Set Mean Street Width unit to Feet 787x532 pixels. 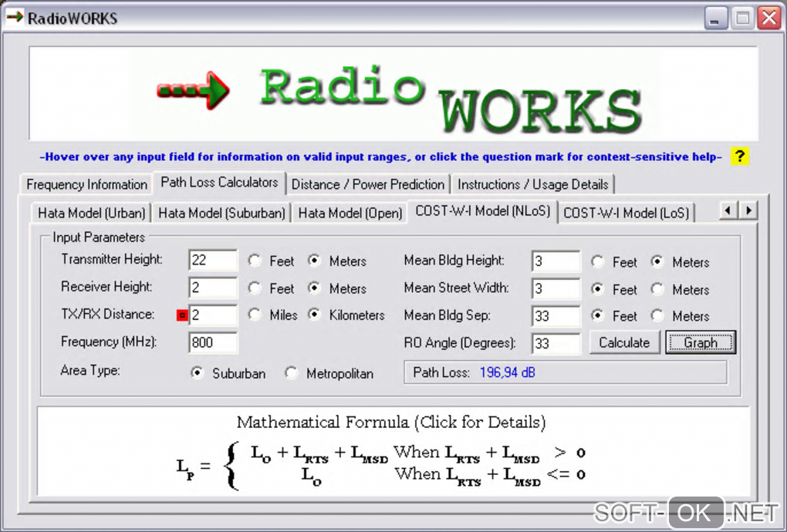614,289
